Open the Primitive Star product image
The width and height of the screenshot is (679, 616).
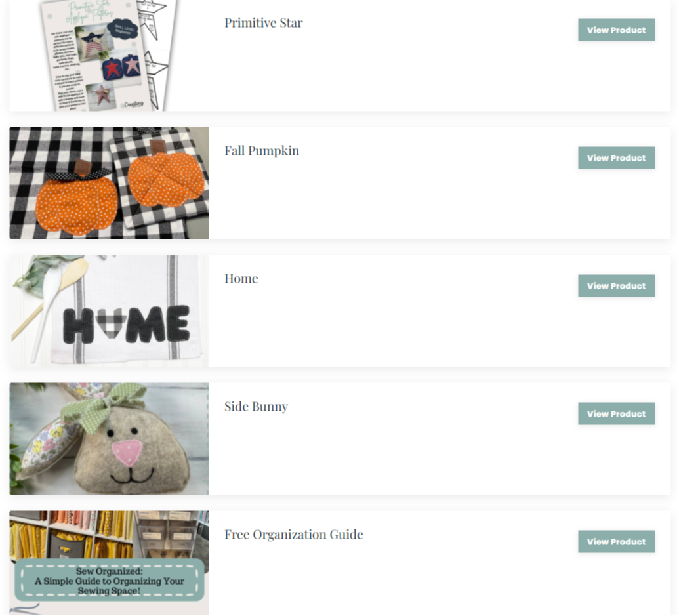tap(109, 55)
